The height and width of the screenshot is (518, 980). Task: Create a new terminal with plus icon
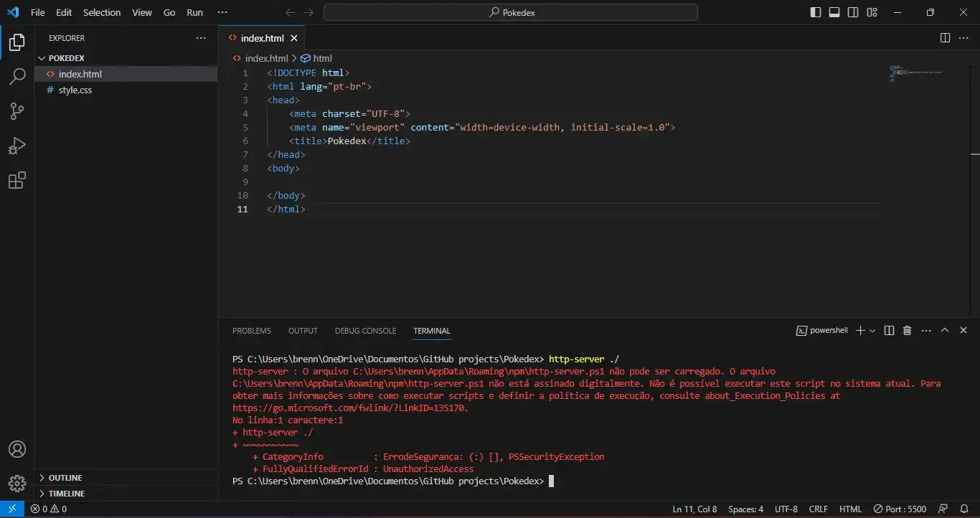click(x=860, y=331)
